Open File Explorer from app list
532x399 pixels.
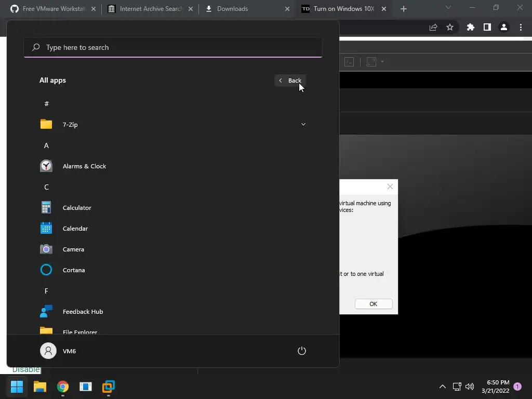172,330
